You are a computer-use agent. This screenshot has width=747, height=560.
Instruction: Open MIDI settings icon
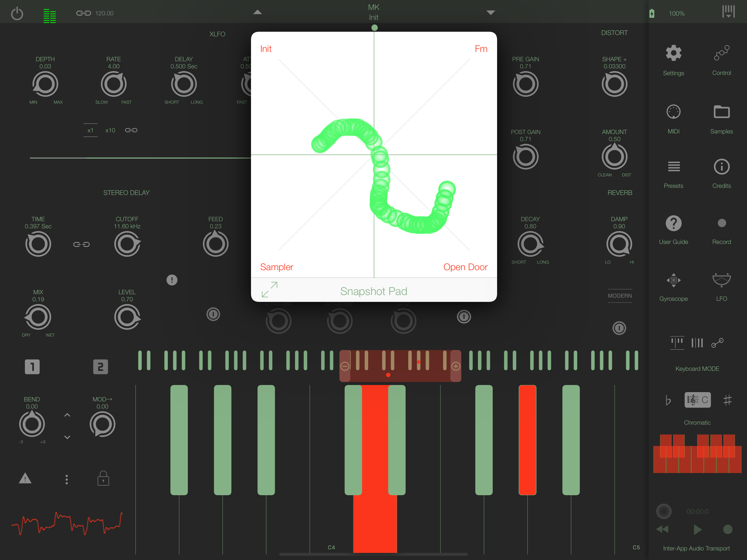(673, 112)
